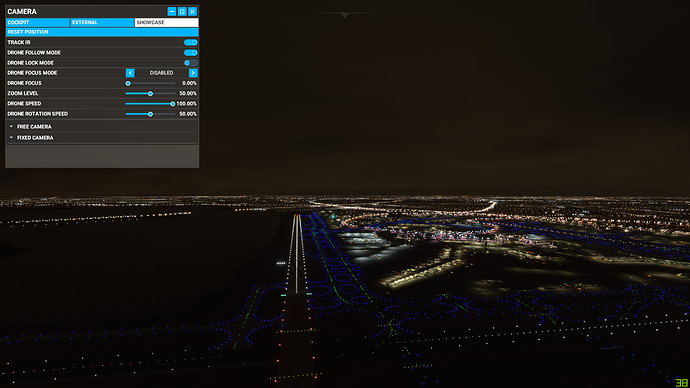690x388 pixels.
Task: Switch to the External camera tab
Action: 102,22
